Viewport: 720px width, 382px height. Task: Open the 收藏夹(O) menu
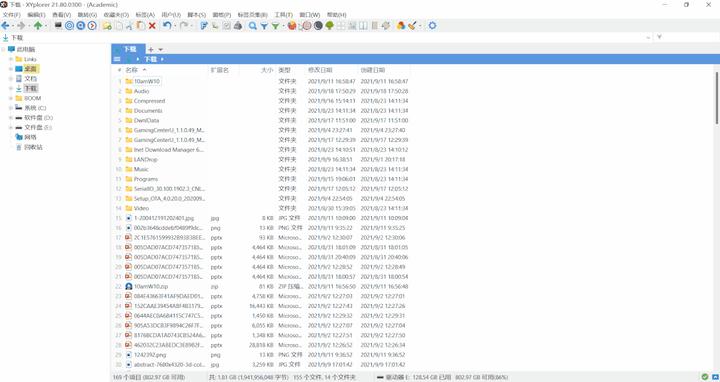coord(116,15)
